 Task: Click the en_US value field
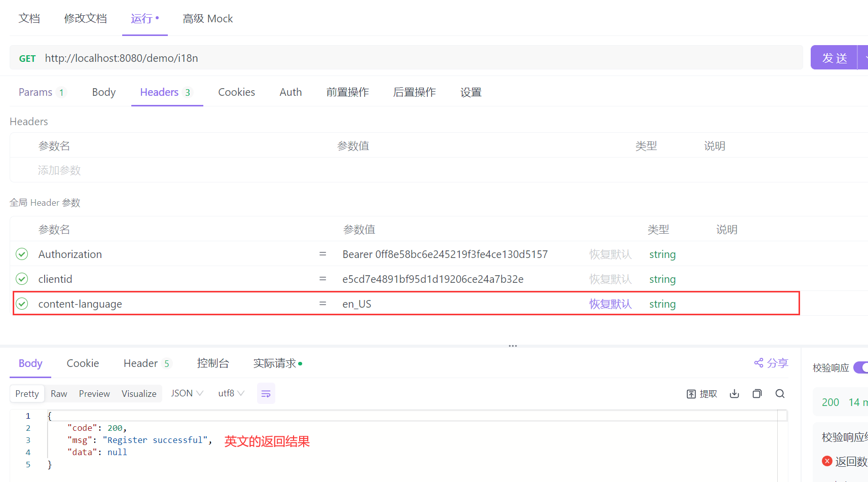coord(357,304)
